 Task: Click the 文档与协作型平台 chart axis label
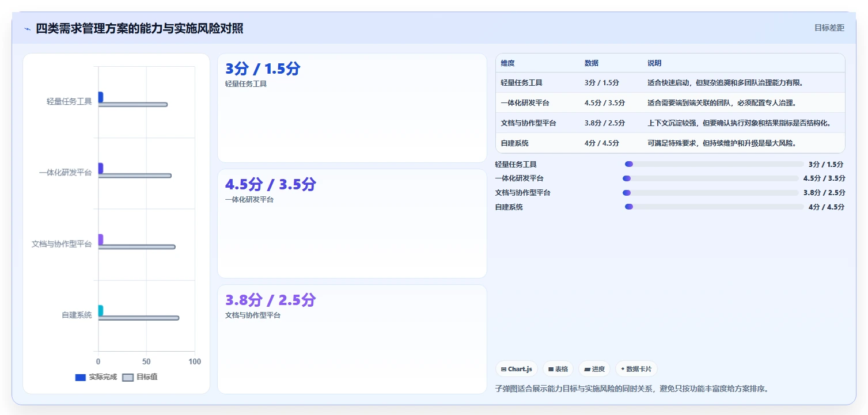[62, 244]
